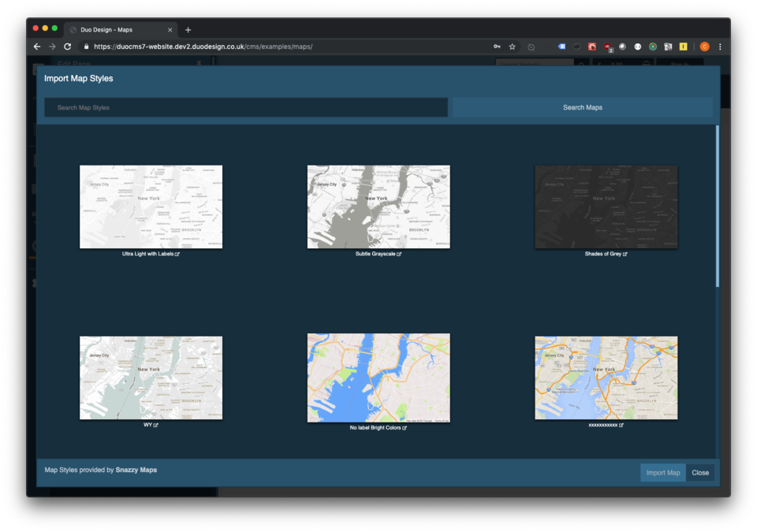Follow the Snazzy Maps link

[x=136, y=470]
